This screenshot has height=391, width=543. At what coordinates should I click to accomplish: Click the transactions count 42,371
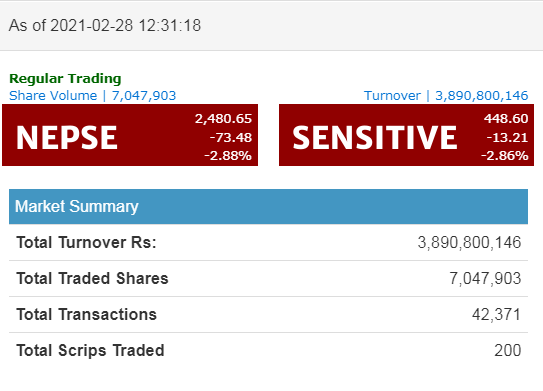tap(496, 314)
